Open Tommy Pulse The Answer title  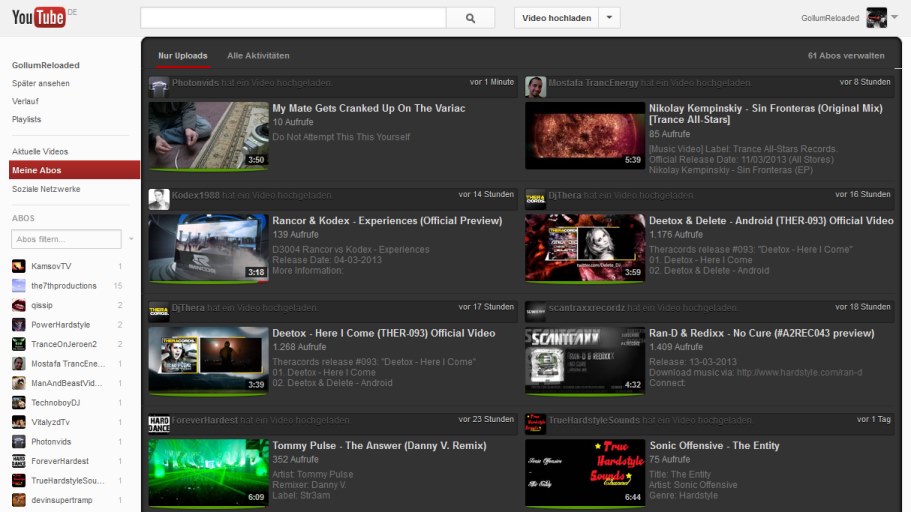[379, 446]
